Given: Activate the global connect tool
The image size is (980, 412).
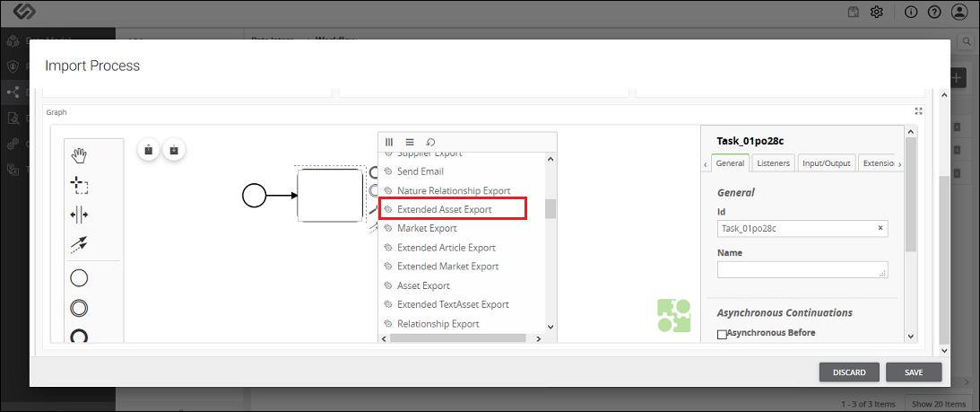Looking at the screenshot, I should tap(79, 245).
